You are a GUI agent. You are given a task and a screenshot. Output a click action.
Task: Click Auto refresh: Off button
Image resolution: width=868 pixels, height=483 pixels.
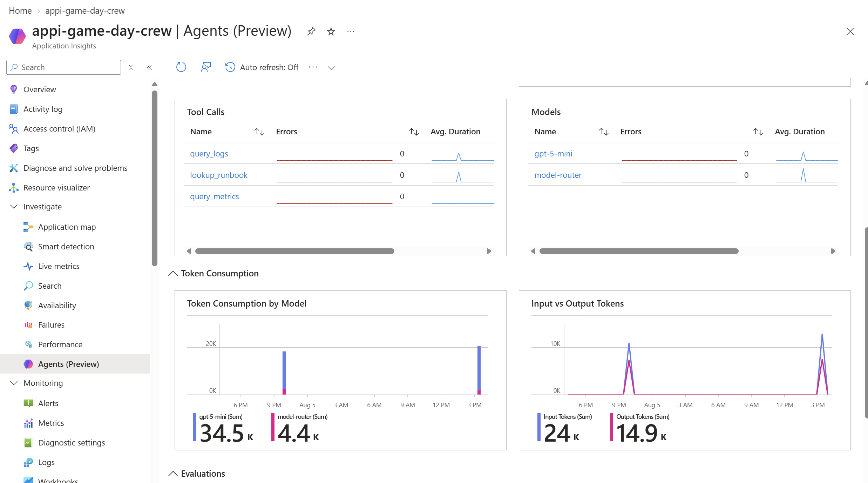point(262,67)
